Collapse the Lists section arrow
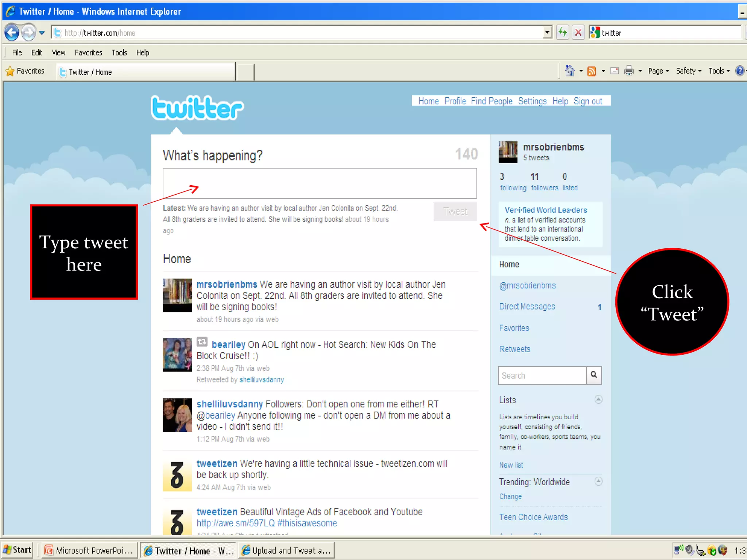 (598, 399)
